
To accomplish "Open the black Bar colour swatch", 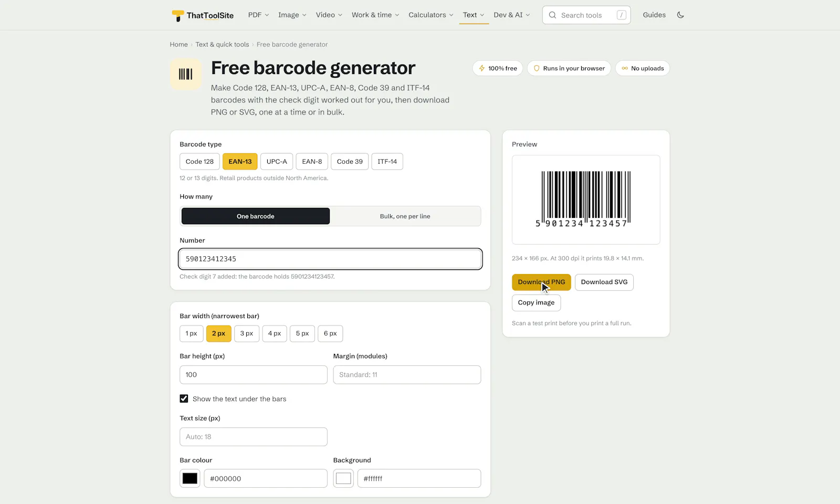I will (x=190, y=478).
